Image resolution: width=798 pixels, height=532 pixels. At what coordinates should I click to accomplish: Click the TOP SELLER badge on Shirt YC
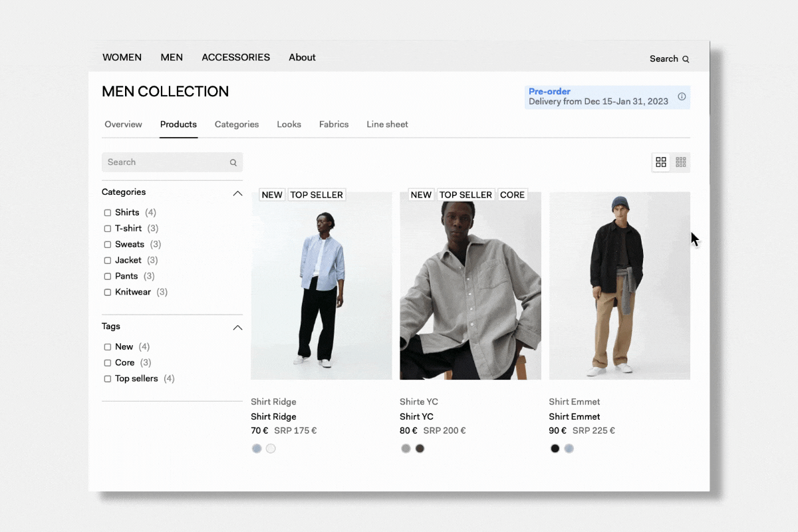point(465,195)
